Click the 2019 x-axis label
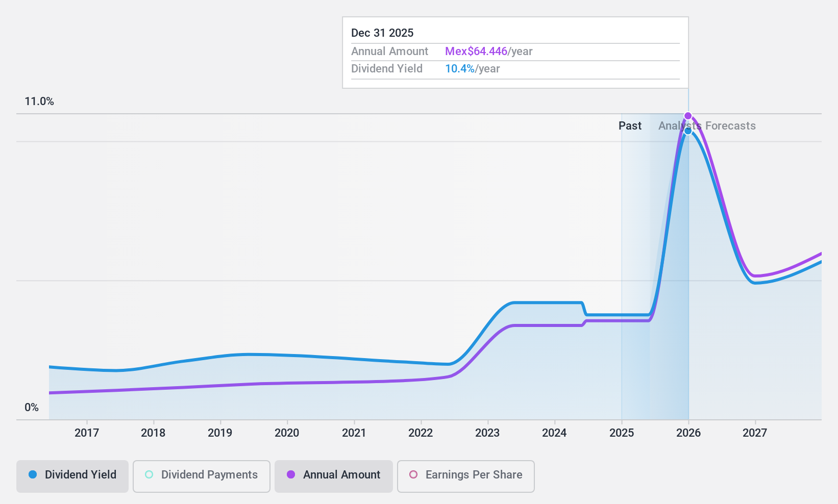This screenshot has width=838, height=504. click(220, 433)
